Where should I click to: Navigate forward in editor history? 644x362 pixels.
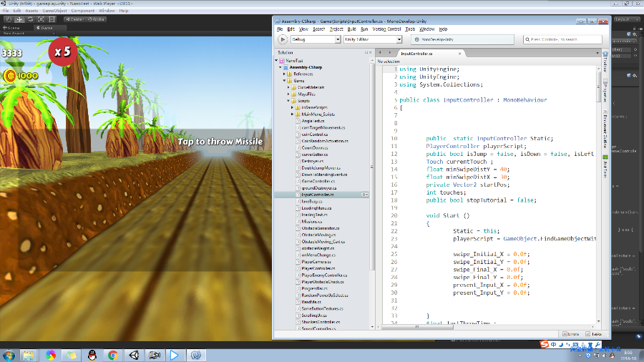(389, 52)
